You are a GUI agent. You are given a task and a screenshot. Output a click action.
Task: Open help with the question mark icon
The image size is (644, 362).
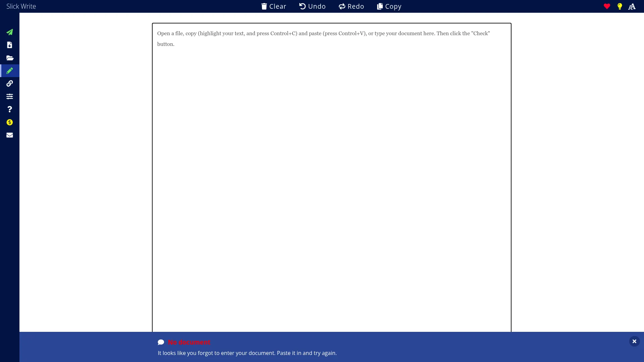(x=10, y=109)
